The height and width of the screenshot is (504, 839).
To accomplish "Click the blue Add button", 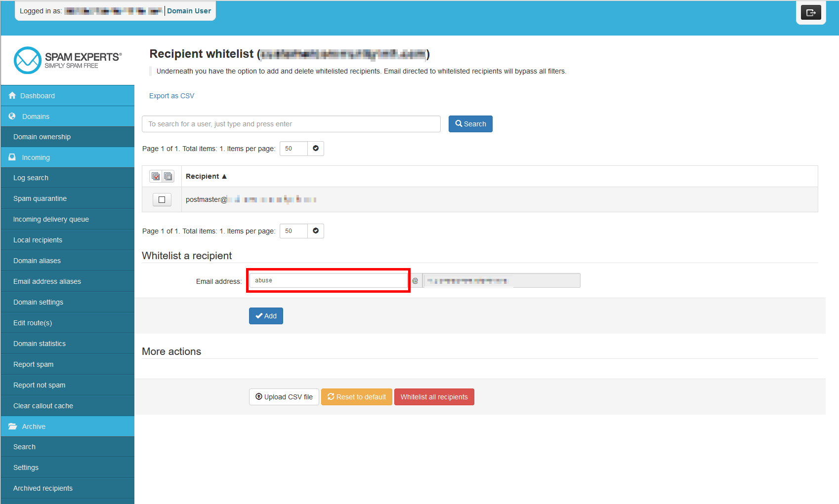I will 266,316.
